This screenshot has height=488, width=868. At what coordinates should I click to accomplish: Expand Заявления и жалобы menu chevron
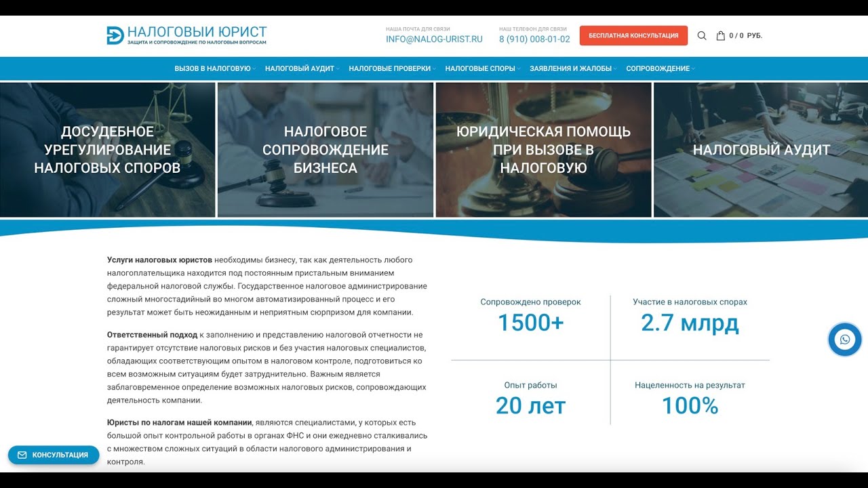point(615,68)
